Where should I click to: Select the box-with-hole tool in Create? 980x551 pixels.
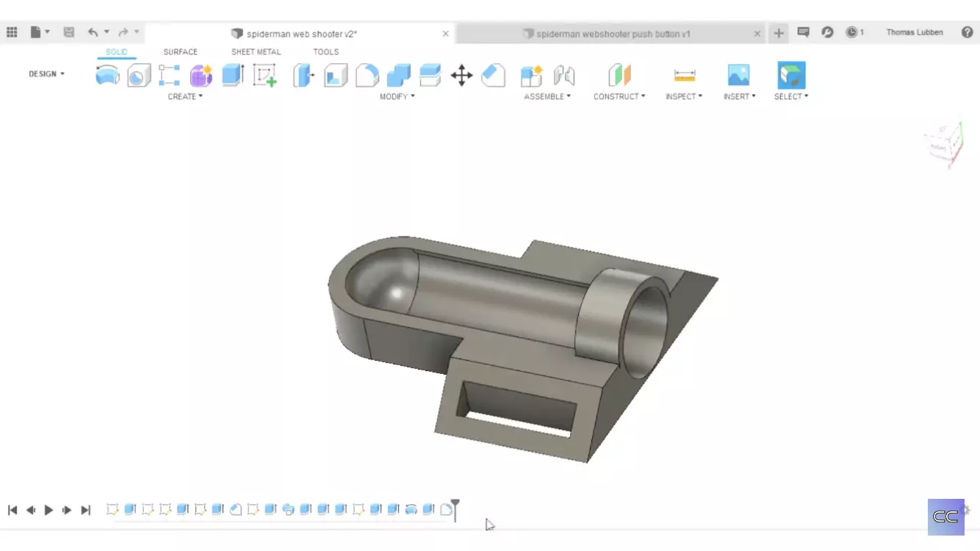(x=139, y=75)
